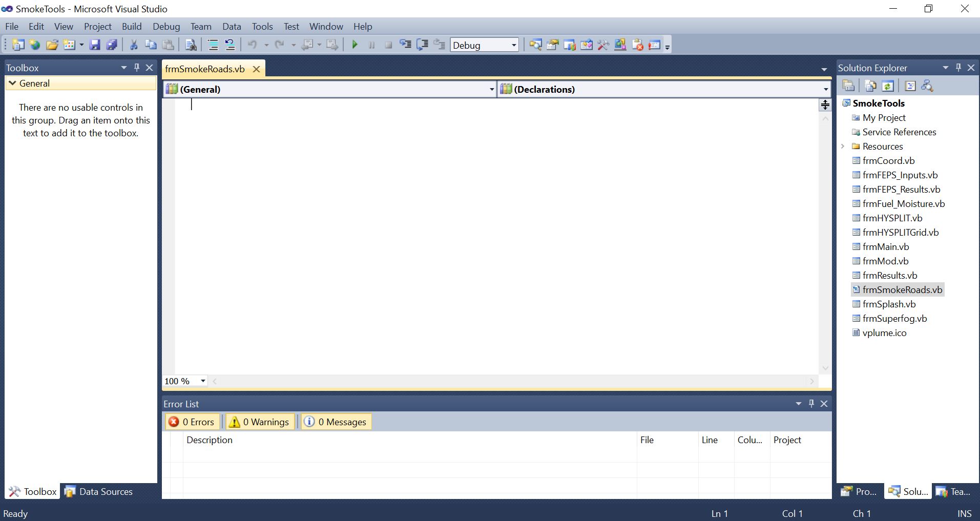
Task: Open the Project menu
Action: click(98, 27)
